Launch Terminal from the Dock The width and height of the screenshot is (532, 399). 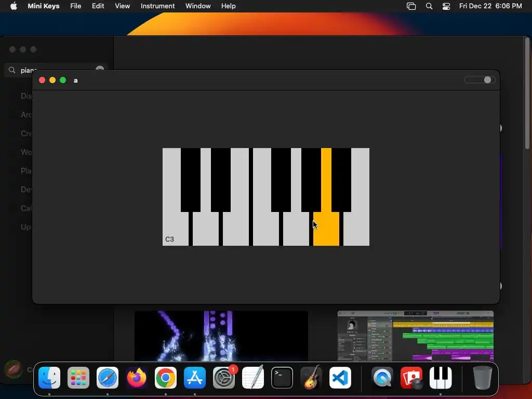(282, 378)
